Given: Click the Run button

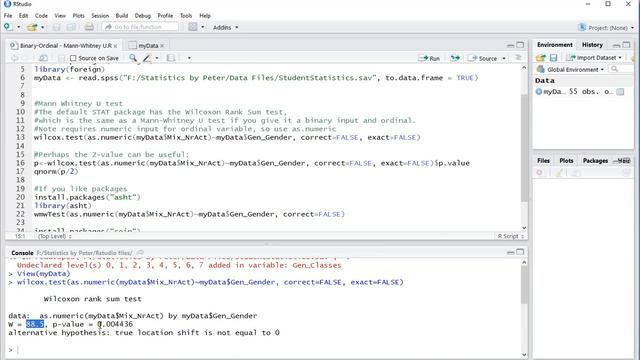Looking at the screenshot, I should 429,58.
